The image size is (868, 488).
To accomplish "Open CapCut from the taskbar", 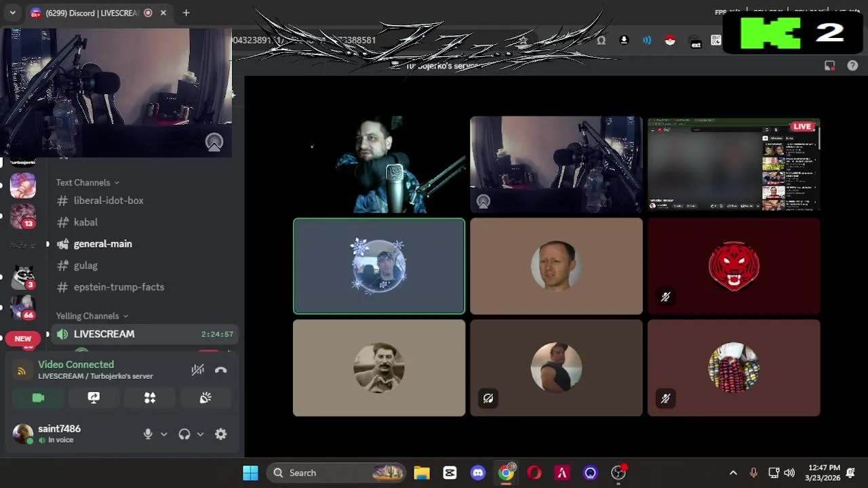I will 450,473.
